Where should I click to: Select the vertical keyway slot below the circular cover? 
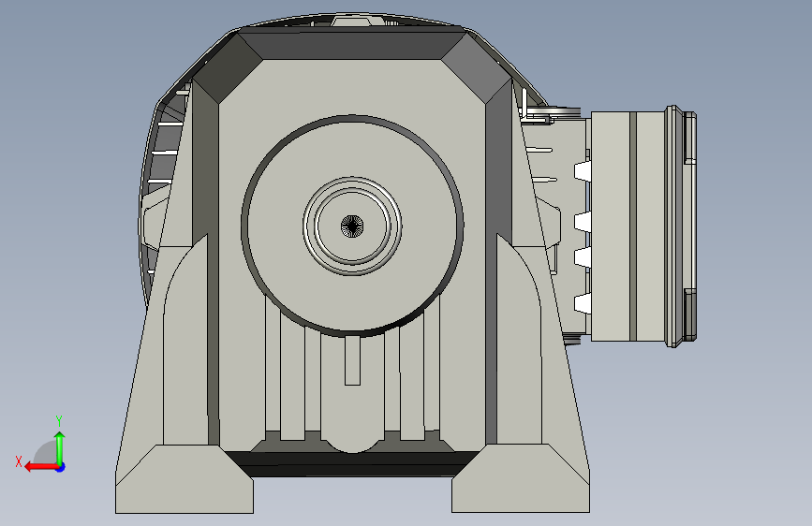[x=353, y=360]
